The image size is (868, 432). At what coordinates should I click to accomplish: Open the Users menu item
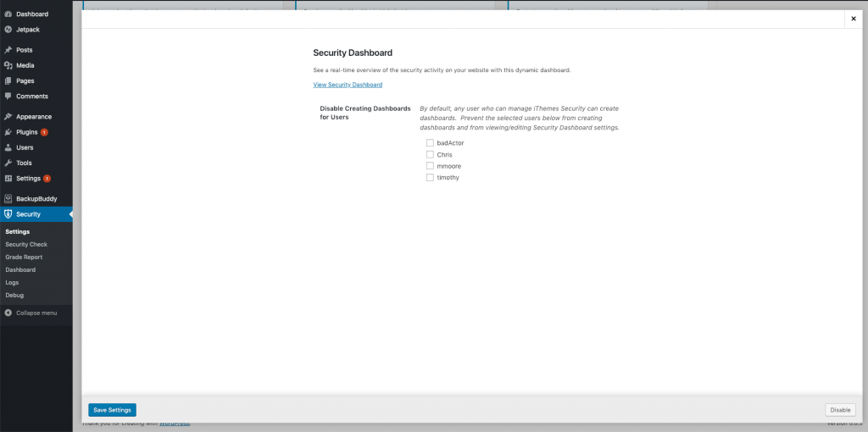[36, 147]
